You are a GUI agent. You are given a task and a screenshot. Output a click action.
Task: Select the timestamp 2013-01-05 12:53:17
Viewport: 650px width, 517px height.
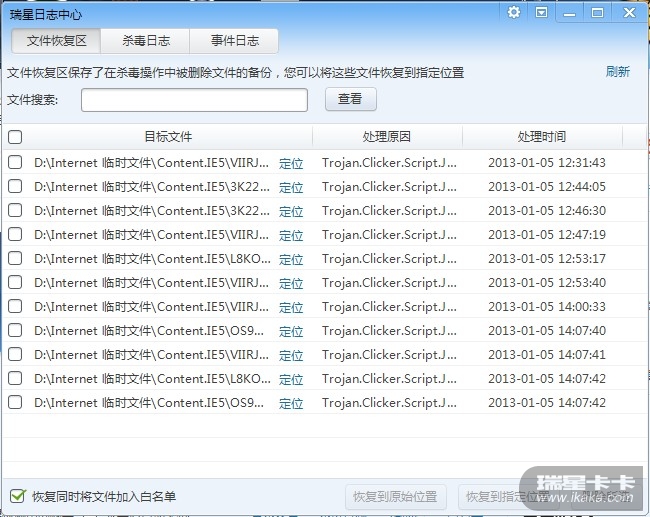tap(547, 259)
